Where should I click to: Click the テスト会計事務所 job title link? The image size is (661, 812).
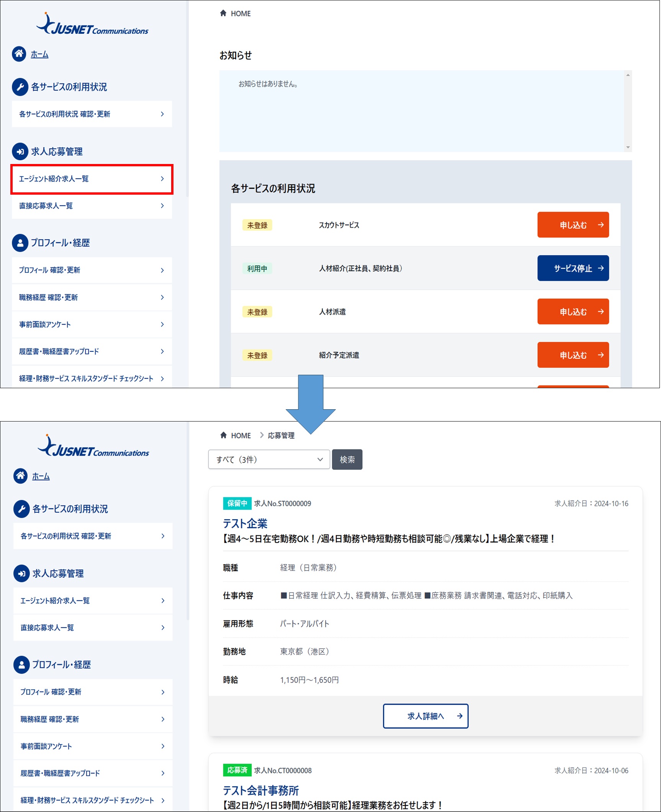(261, 791)
